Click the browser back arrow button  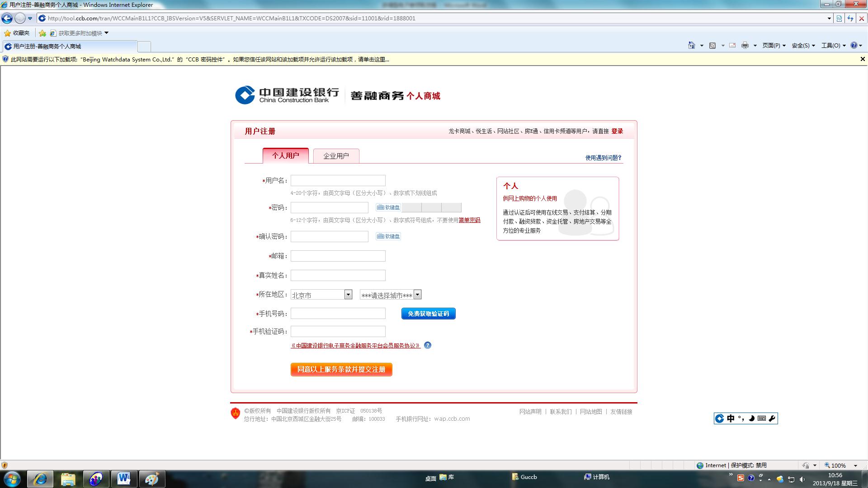click(7, 19)
